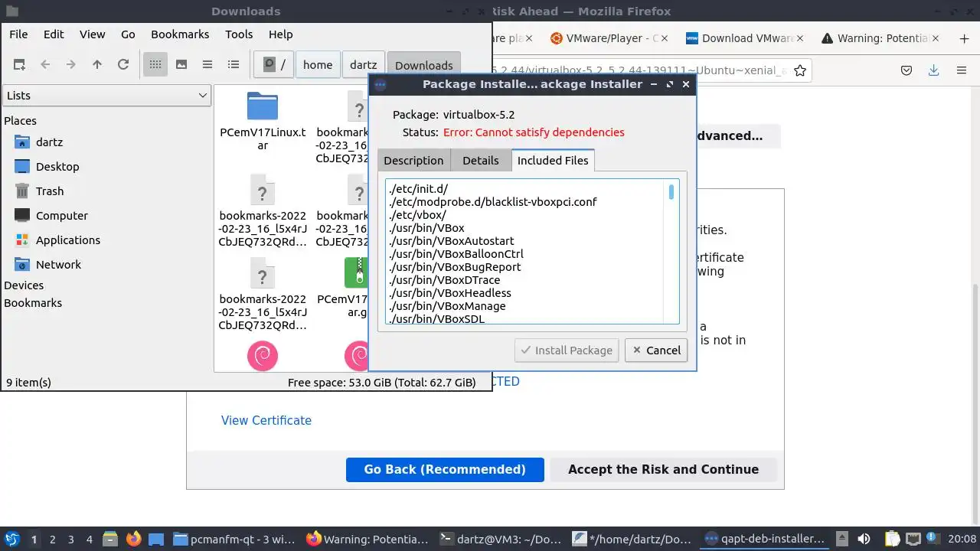This screenshot has height=551, width=980.
Task: Click './etc/modprobe.d/blacklist-vboxpci.conf' entry
Action: pos(493,202)
